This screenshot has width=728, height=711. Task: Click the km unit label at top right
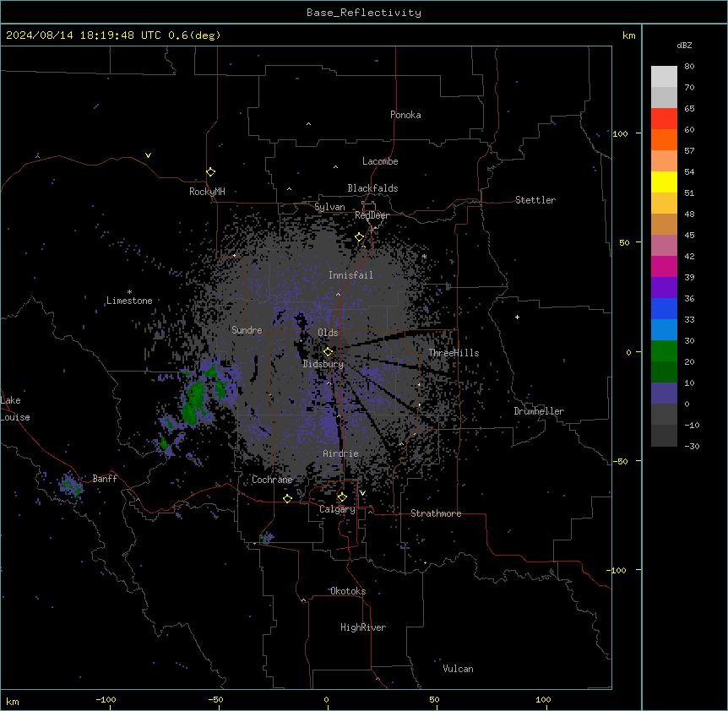click(628, 35)
